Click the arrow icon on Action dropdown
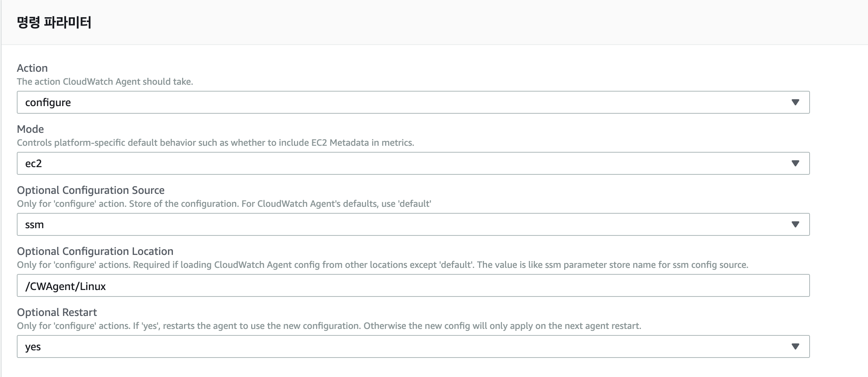This screenshot has height=377, width=868. click(795, 102)
